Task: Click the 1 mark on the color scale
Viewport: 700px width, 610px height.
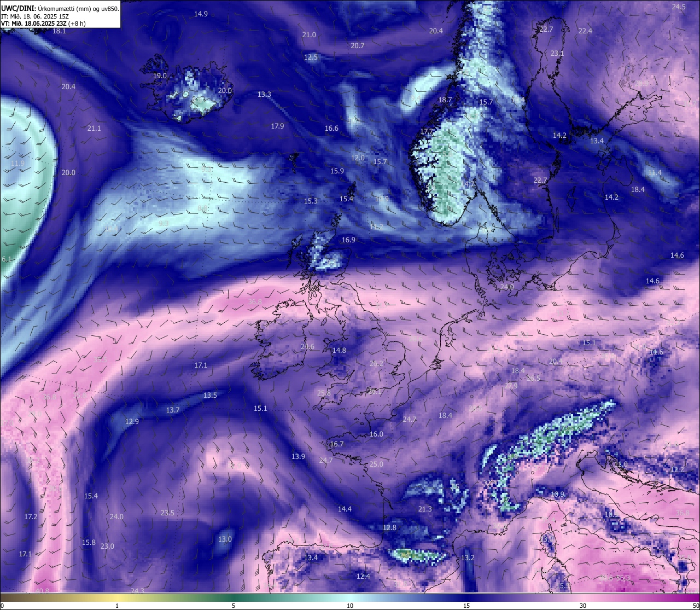Action: 117,606
